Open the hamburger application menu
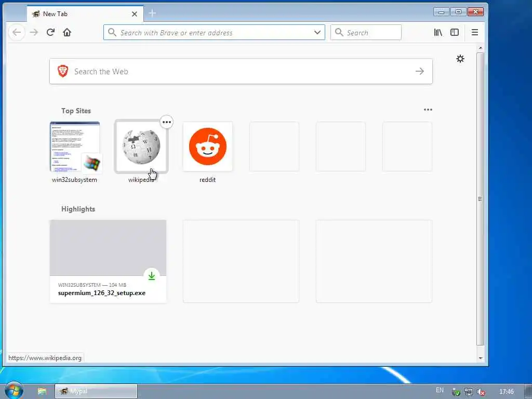This screenshot has width=532, height=399. tap(475, 33)
